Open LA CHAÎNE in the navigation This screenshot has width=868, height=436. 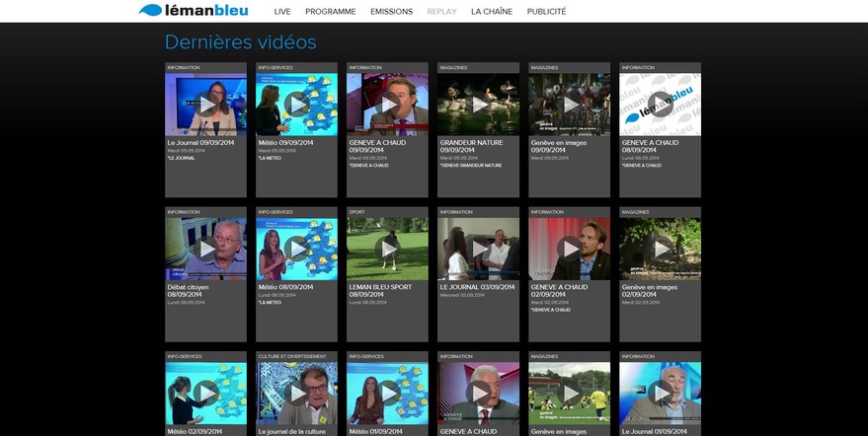coord(492,12)
